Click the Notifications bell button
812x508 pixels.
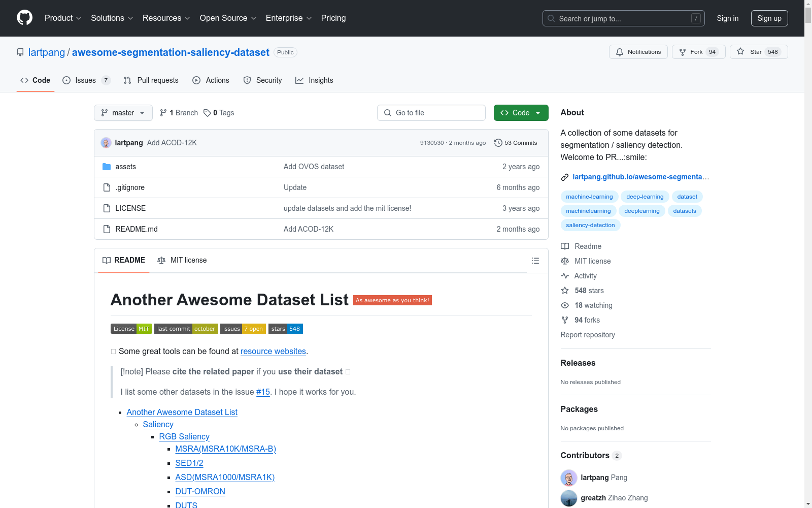click(638, 52)
